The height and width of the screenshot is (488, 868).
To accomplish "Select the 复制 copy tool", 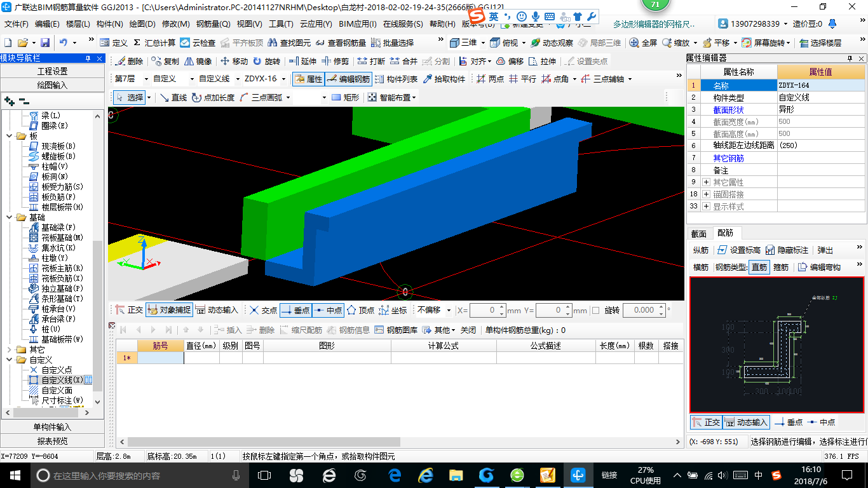I will (165, 61).
